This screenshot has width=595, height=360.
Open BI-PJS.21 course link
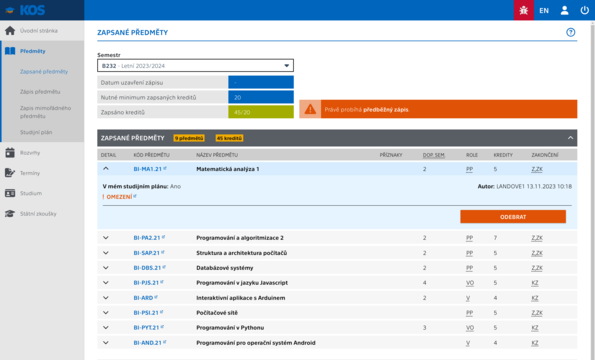(x=148, y=283)
